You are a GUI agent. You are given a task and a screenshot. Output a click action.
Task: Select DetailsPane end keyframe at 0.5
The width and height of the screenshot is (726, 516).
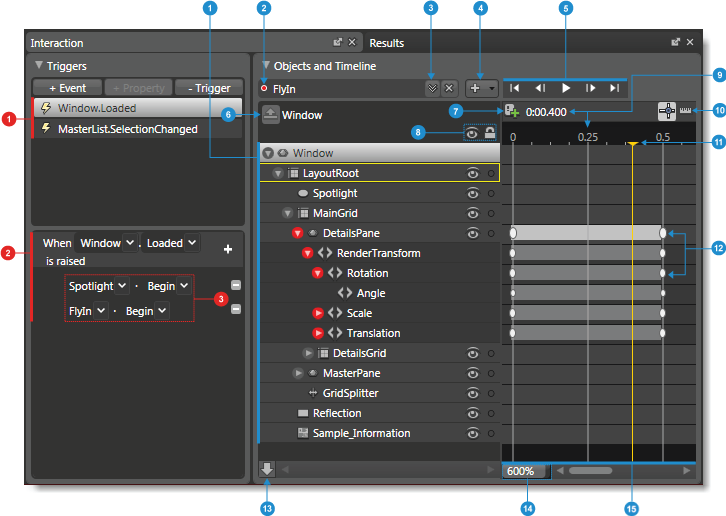663,233
